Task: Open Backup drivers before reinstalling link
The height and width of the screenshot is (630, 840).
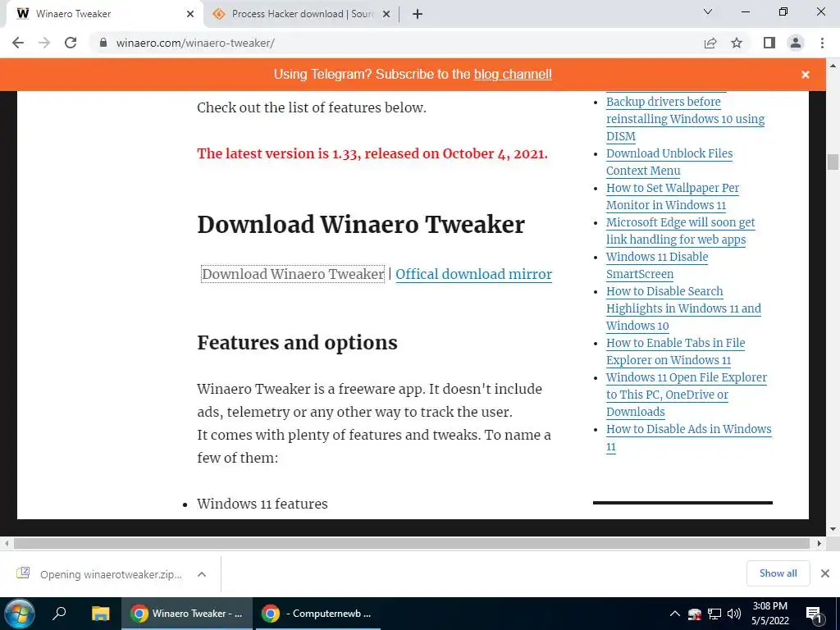Action: click(x=685, y=119)
